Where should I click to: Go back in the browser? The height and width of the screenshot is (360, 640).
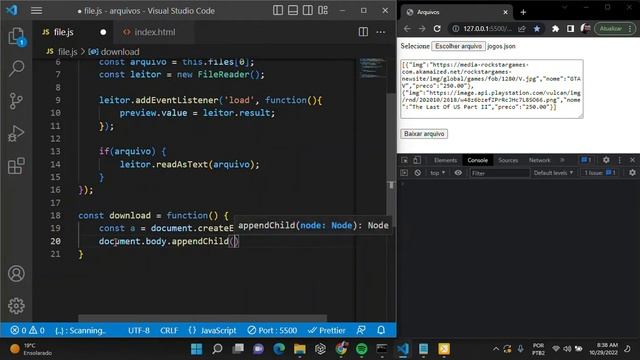tap(407, 29)
